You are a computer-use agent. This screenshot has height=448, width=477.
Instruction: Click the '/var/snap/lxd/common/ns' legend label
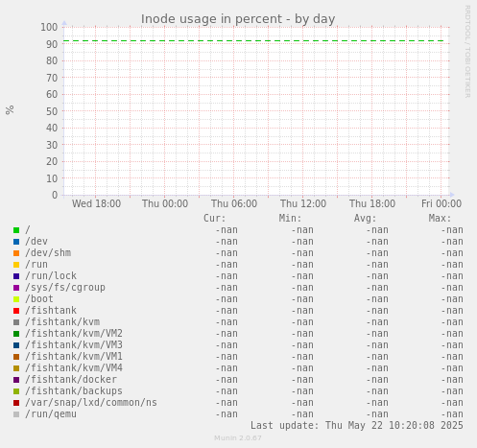pyautogui.click(x=91, y=403)
